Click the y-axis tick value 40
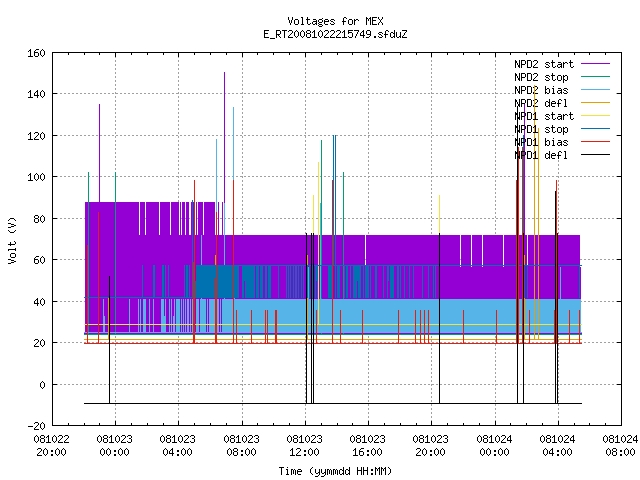The image size is (640, 480). (x=39, y=302)
